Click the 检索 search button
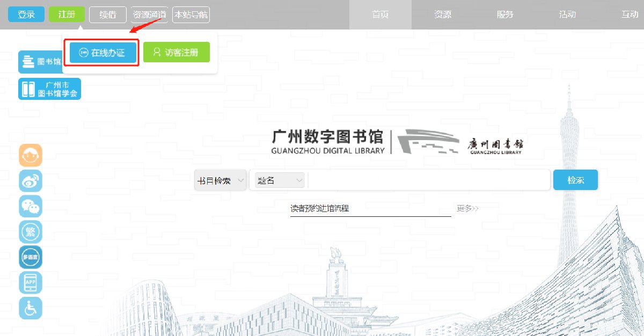Screen dimensions: 644x336 coord(575,180)
